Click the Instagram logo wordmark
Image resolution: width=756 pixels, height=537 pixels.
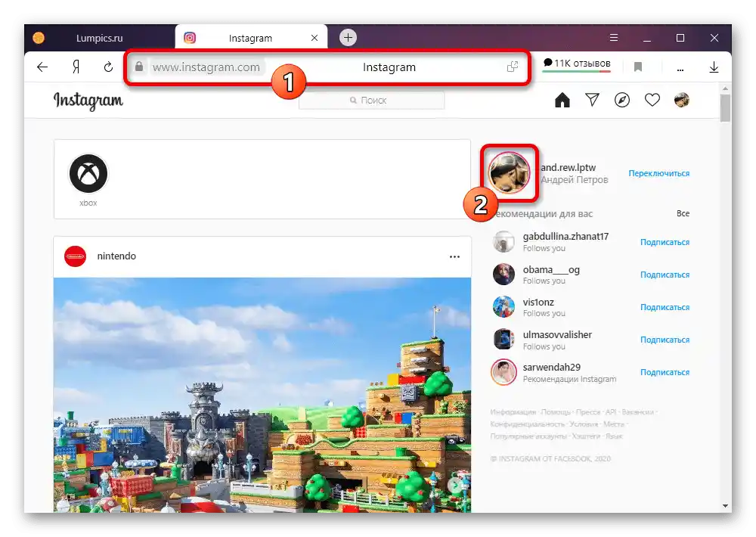[88, 101]
